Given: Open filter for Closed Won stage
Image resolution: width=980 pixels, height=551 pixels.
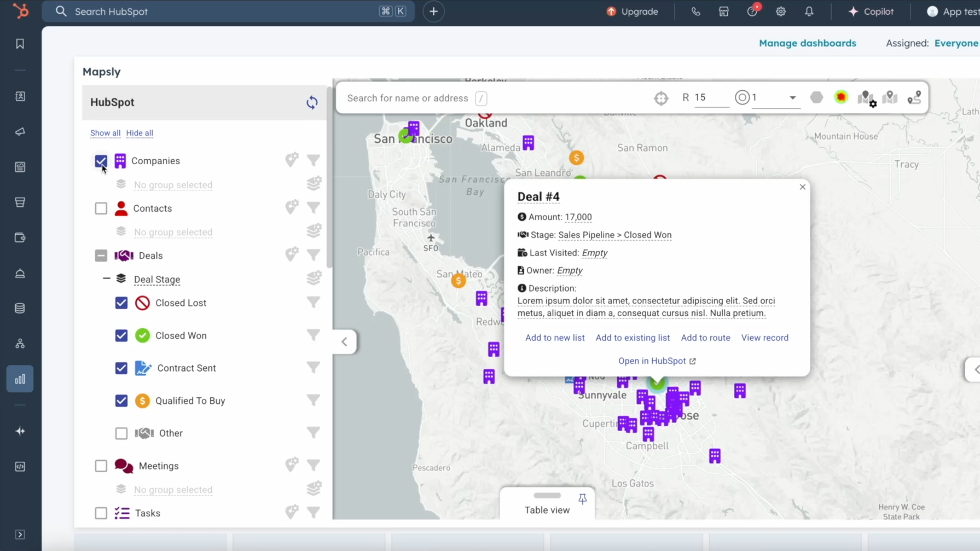Looking at the screenshot, I should tap(314, 335).
